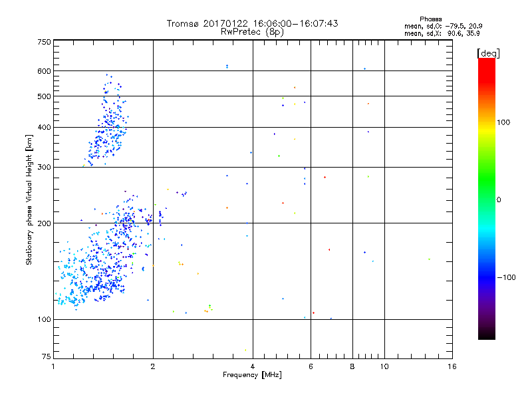Viewport: 532px width, 399px height.
Task: Click the colorbar '-100' tick label
Action: click(x=506, y=277)
